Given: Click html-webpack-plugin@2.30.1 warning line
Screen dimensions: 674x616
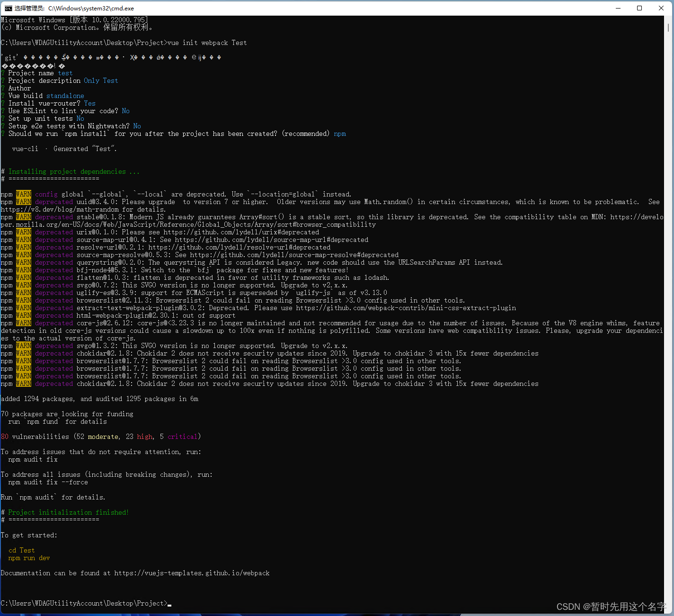Looking at the screenshot, I should tap(118, 315).
